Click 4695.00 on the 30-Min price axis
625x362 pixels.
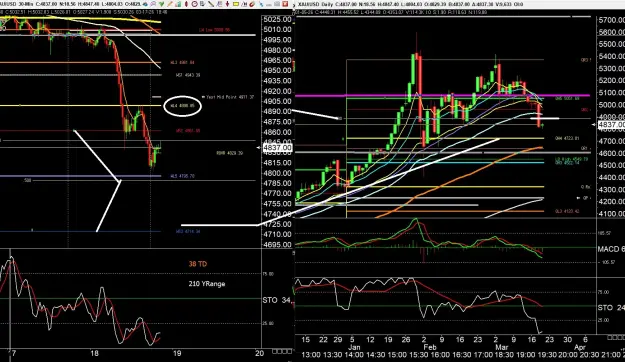[x=277, y=244]
